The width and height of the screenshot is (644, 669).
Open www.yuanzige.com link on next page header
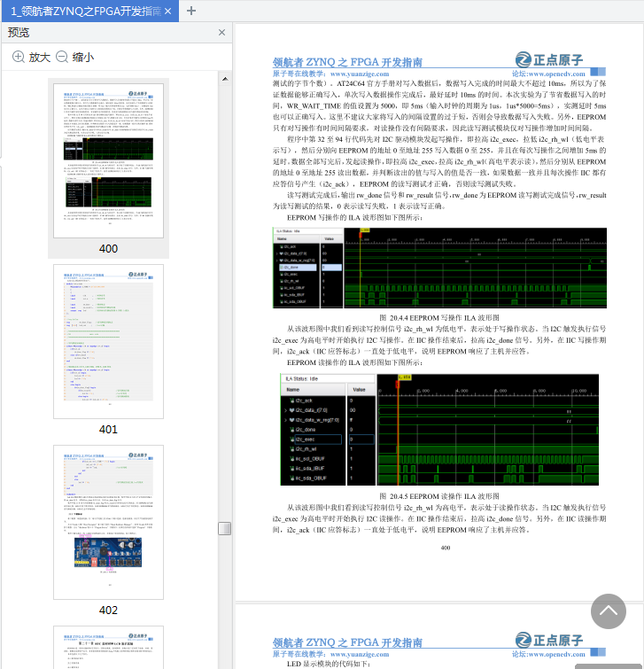coord(360,654)
